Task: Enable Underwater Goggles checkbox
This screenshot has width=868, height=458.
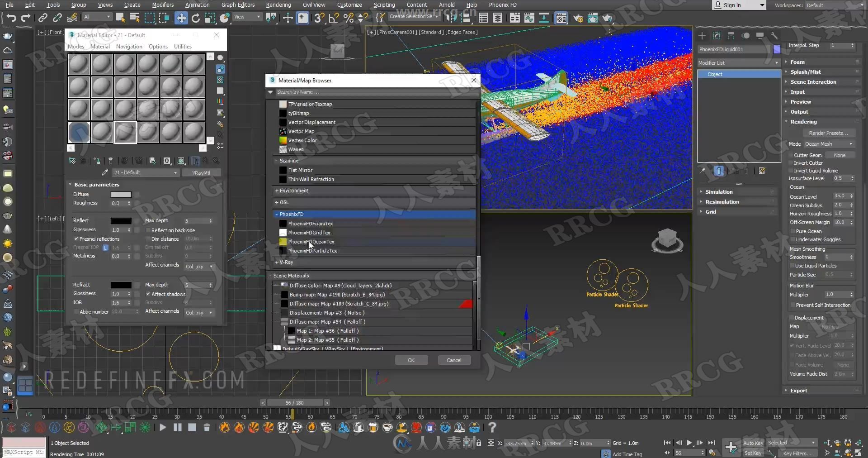Action: pyautogui.click(x=792, y=240)
